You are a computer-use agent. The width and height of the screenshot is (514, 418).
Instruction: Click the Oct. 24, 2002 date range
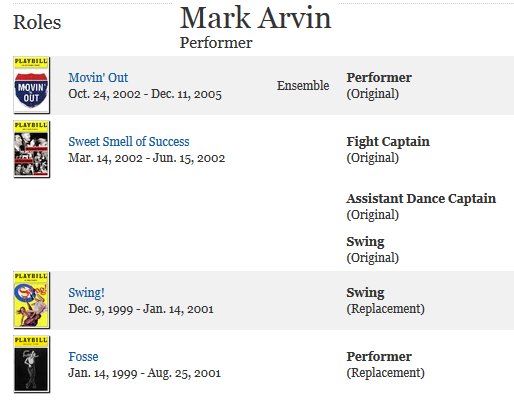click(145, 94)
